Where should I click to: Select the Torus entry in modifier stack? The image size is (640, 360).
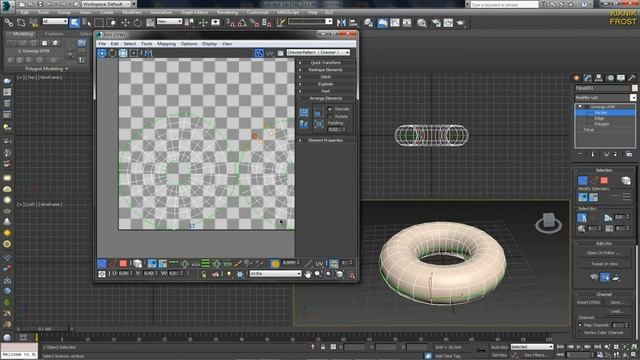click(x=588, y=130)
